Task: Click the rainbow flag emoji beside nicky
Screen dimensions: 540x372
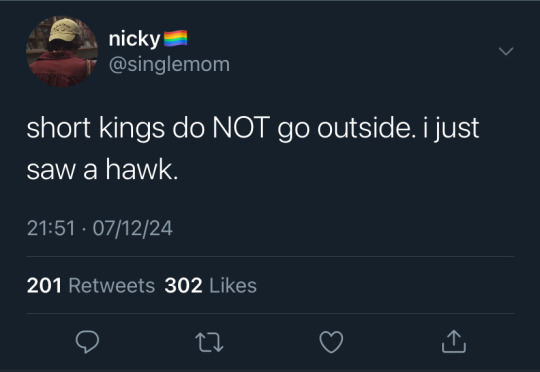Action: pyautogui.click(x=175, y=38)
